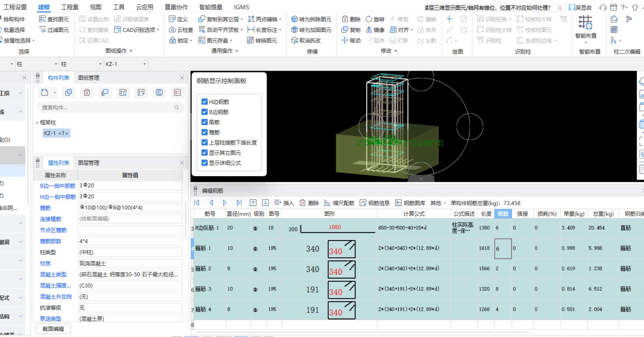Click the 智能布置 smart layout icon
This screenshot has height=337, width=644.
[586, 23]
